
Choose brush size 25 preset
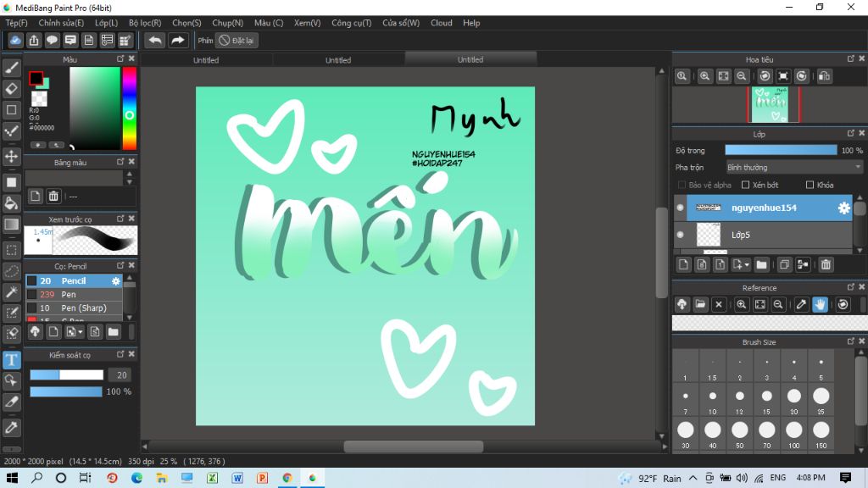tap(821, 400)
